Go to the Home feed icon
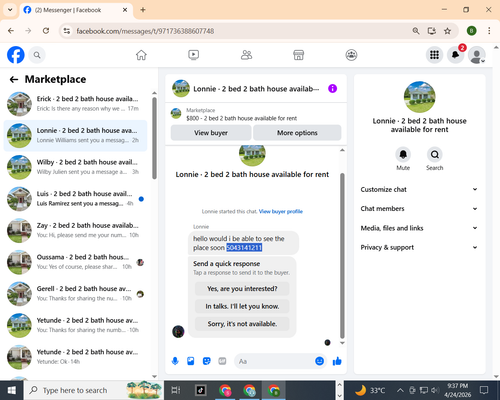The height and width of the screenshot is (400, 500). [x=141, y=55]
